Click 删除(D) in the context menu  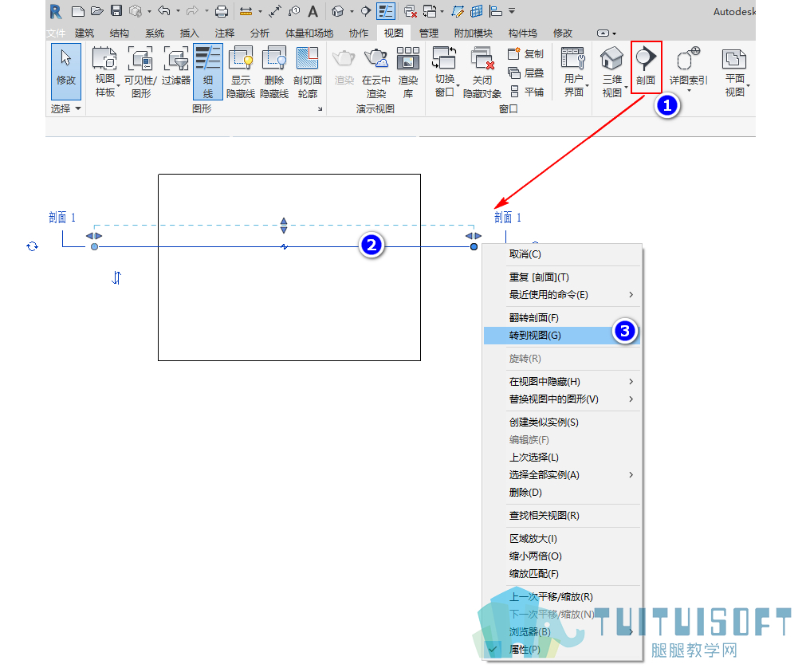pos(561,493)
